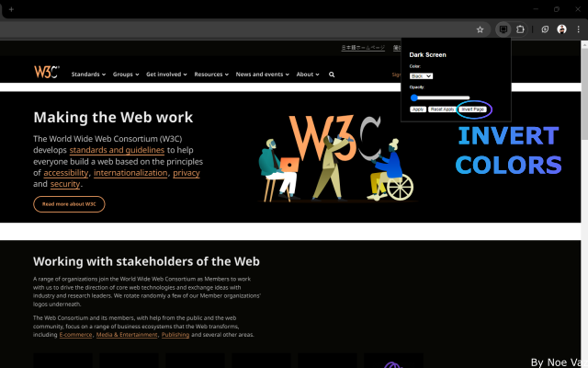Image resolution: width=588 pixels, height=368 pixels.
Task: Open a new browser tab with plus icon
Action: tap(11, 9)
